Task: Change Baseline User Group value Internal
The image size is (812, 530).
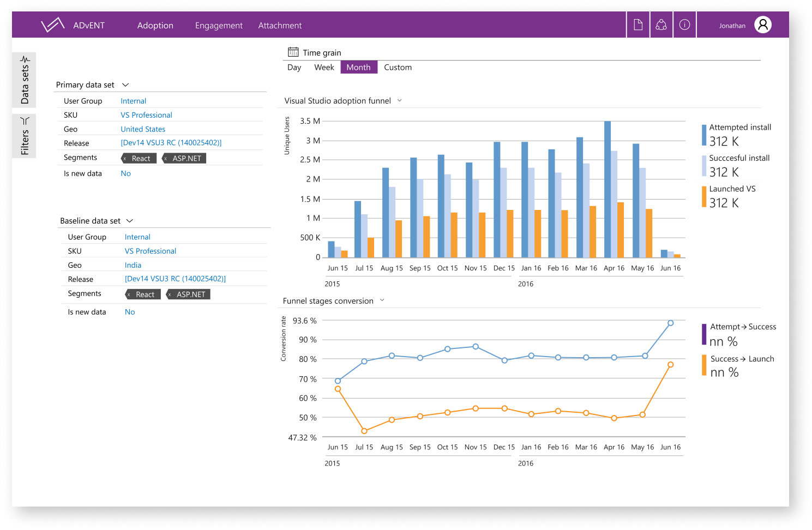Action: pyautogui.click(x=137, y=237)
